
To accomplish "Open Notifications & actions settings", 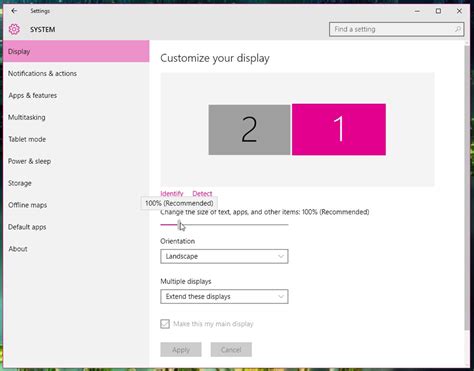I will [76, 73].
